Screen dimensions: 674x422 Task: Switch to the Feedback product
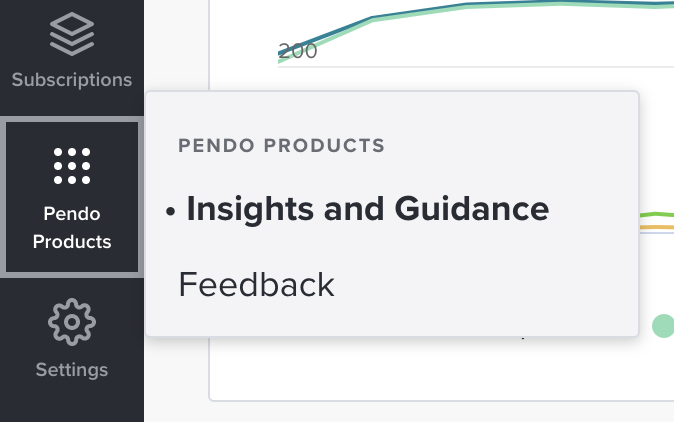point(256,284)
